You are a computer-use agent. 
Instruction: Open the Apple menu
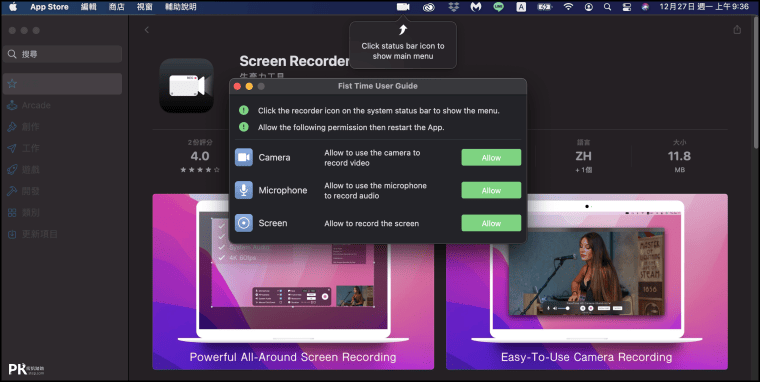13,7
